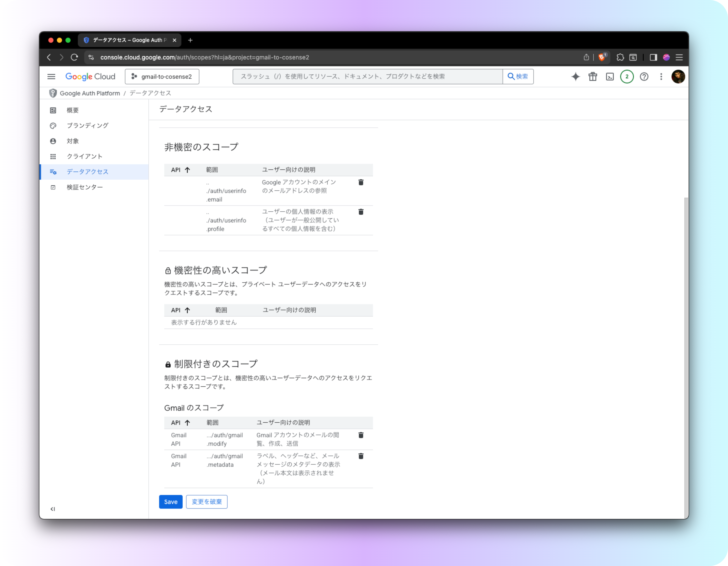Open the help question mark icon
Image resolution: width=728 pixels, height=566 pixels.
[x=644, y=77]
